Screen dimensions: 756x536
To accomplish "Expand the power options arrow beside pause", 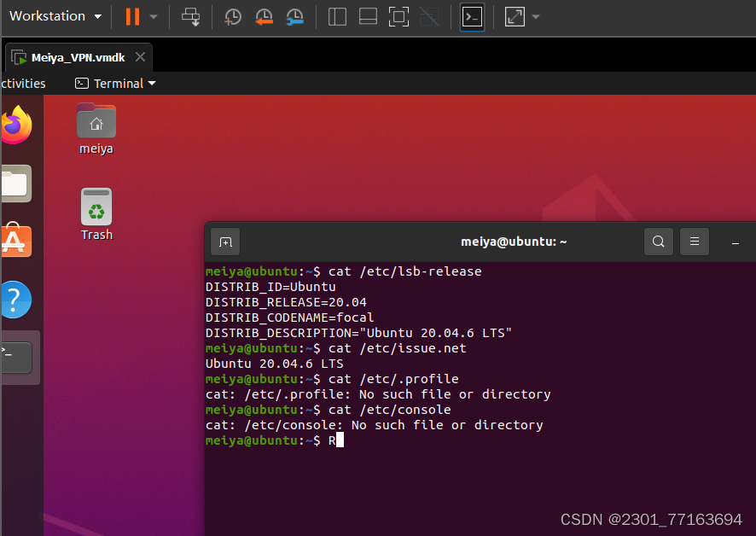I will pos(154,17).
